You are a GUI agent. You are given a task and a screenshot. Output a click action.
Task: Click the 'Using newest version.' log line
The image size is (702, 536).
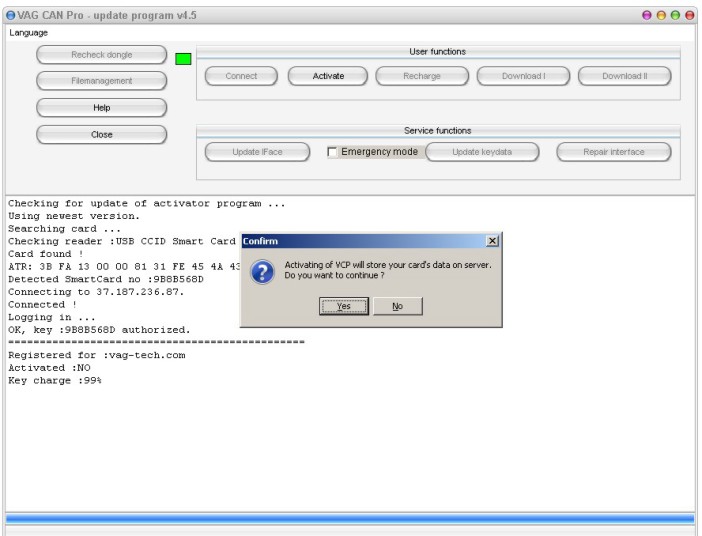pos(74,216)
